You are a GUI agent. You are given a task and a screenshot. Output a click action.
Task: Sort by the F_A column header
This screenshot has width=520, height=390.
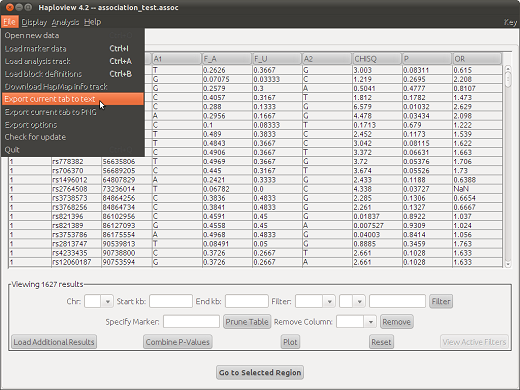(x=227, y=59)
